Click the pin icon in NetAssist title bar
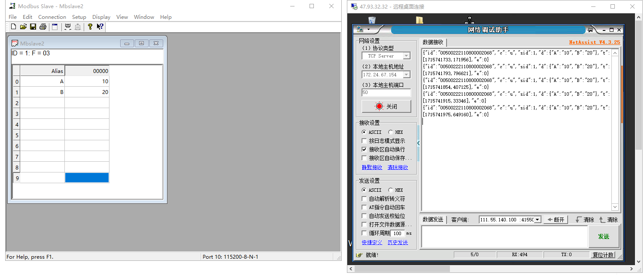 click(x=590, y=30)
